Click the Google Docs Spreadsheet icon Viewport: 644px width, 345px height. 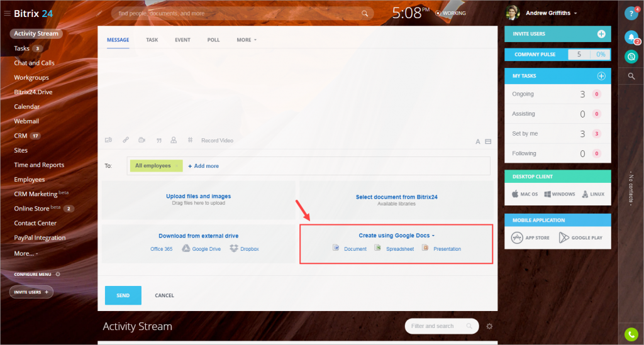pos(377,248)
